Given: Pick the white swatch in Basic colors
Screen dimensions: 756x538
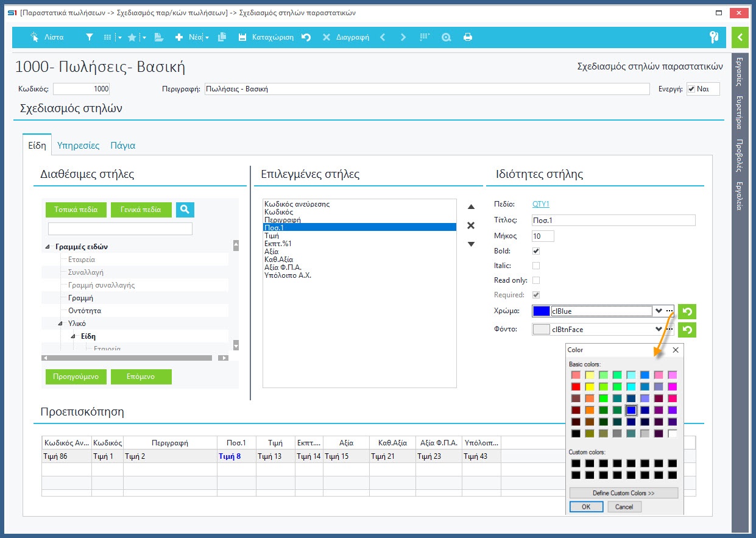Looking at the screenshot, I should (672, 433).
